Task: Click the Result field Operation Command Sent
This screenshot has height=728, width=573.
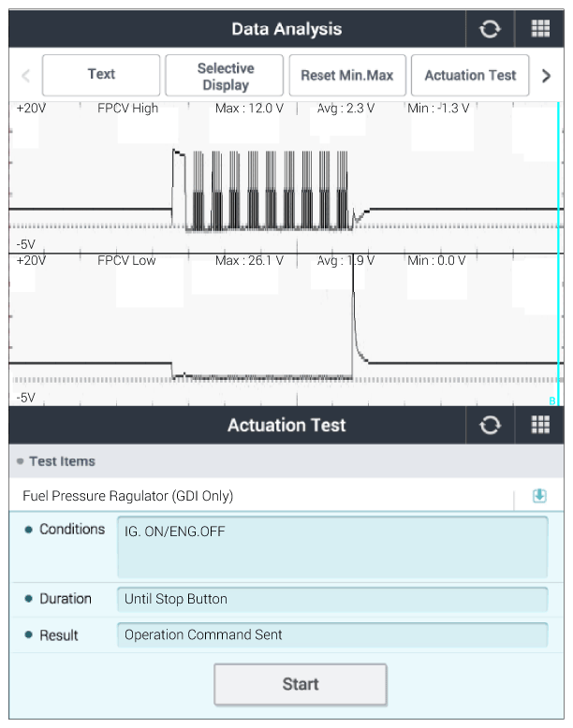Action: click(332, 634)
